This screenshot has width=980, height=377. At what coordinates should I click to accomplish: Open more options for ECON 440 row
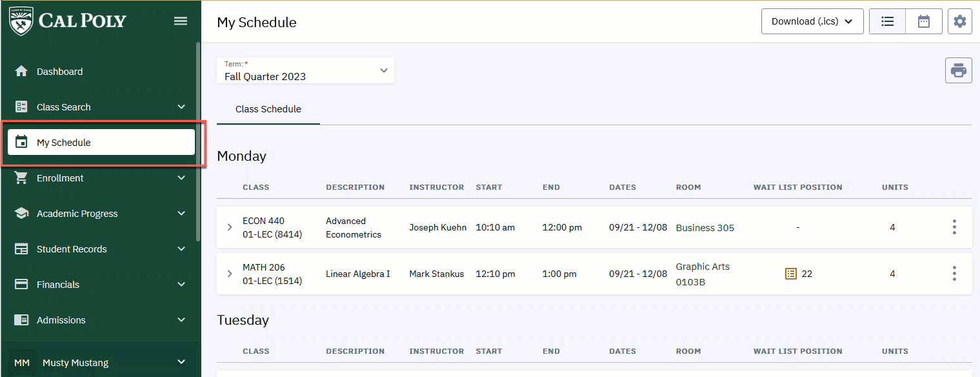tap(954, 227)
